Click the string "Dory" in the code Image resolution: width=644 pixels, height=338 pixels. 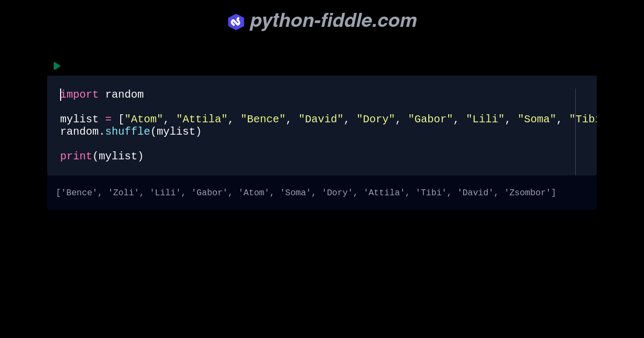(376, 119)
